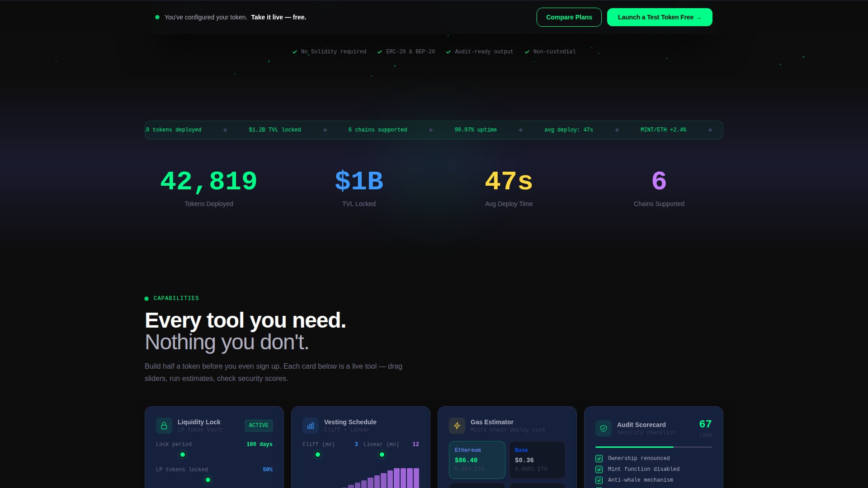The height and width of the screenshot is (488, 868).
Task: Click '6 chains supported' in ticker
Action: pos(377,130)
